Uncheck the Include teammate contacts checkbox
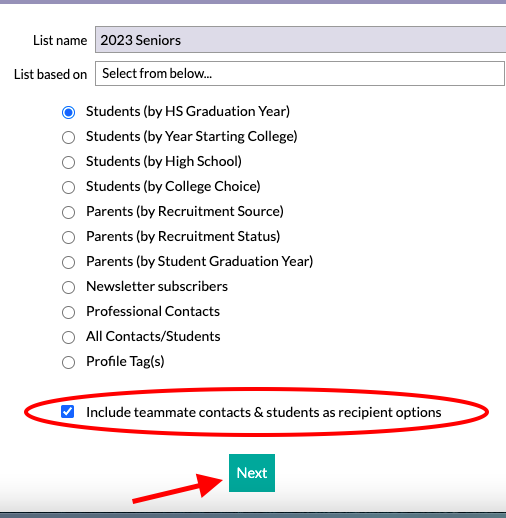Viewport: 506px width, 518px height. [68, 412]
